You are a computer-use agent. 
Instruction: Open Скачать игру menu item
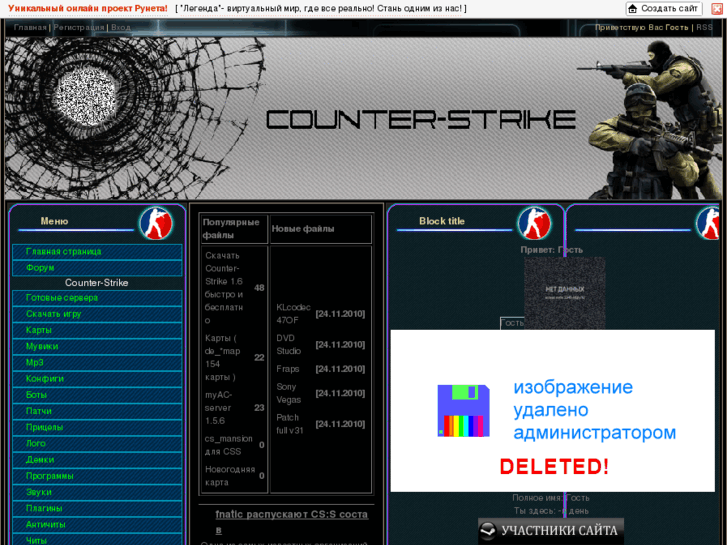click(x=97, y=314)
